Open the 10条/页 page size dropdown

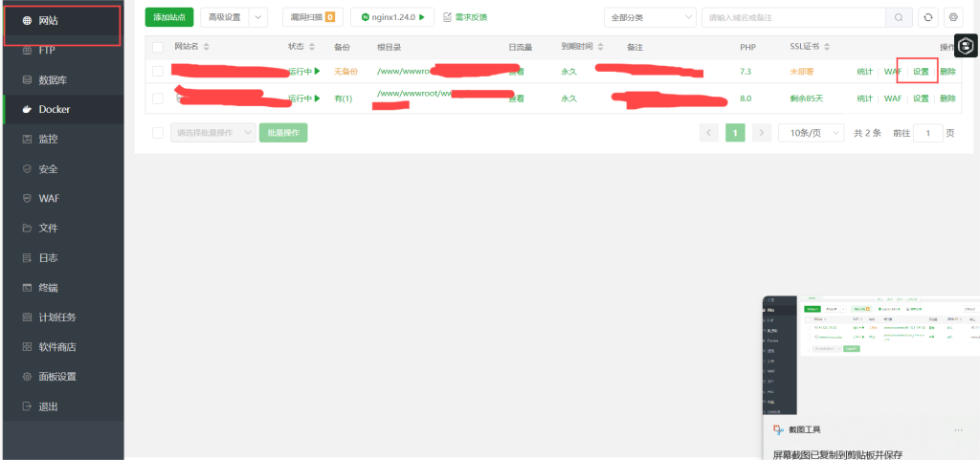click(x=811, y=133)
